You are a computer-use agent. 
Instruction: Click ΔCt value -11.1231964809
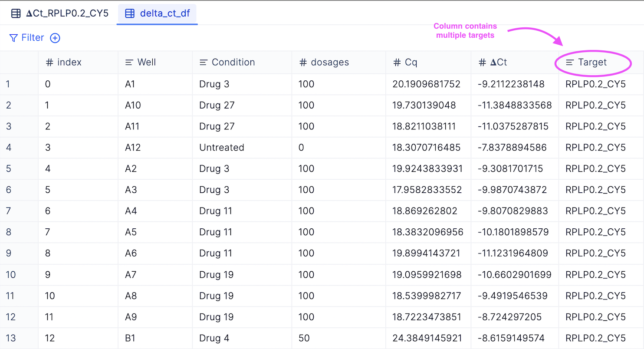pyautogui.click(x=515, y=254)
